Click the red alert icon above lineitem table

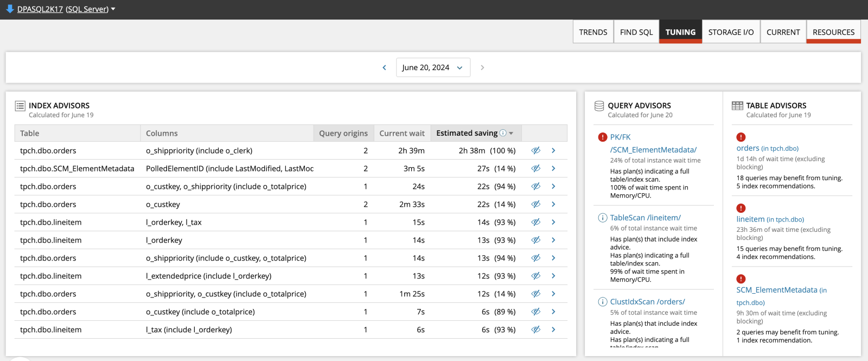pyautogui.click(x=741, y=208)
